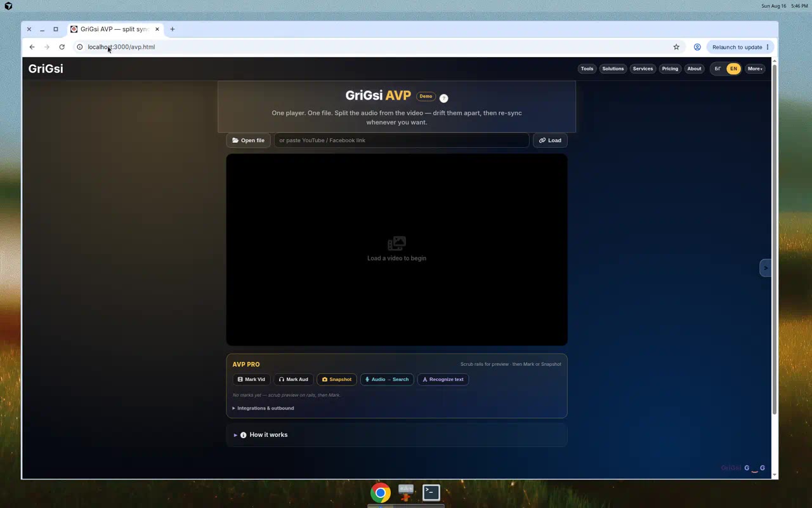
Task: Run Recognize text
Action: pyautogui.click(x=443, y=380)
